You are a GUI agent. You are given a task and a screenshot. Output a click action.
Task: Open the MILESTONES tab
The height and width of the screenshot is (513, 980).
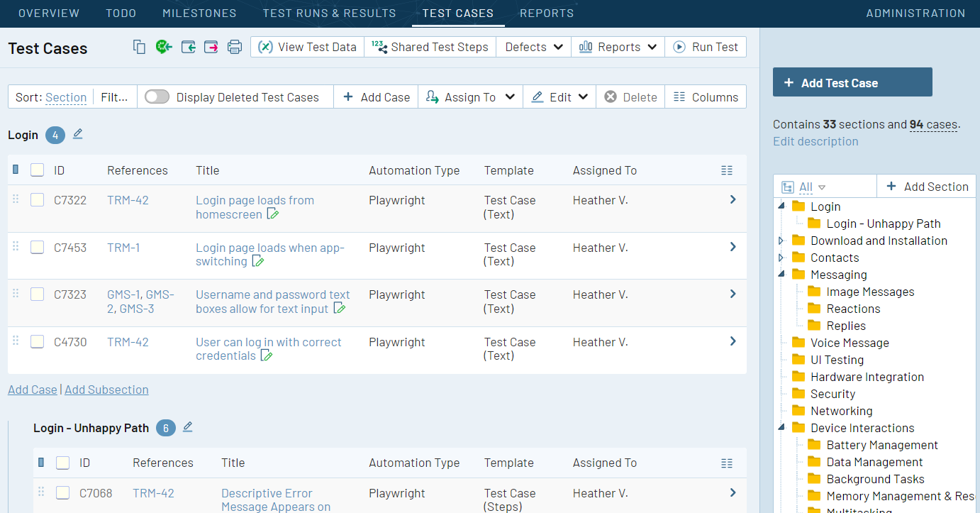199,13
